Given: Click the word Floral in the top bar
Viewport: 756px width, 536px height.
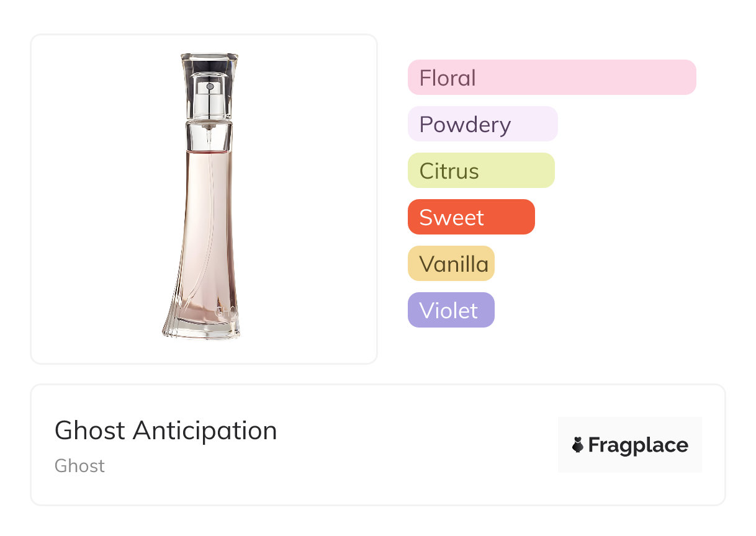Looking at the screenshot, I should click(448, 78).
